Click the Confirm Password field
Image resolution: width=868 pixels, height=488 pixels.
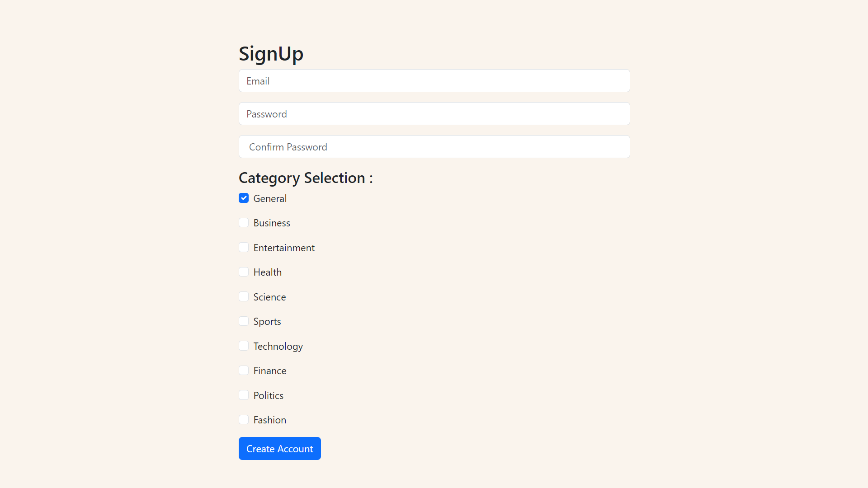pyautogui.click(x=434, y=146)
